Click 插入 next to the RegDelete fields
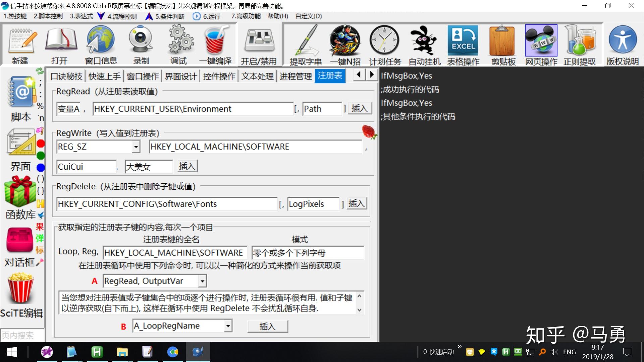 356,203
